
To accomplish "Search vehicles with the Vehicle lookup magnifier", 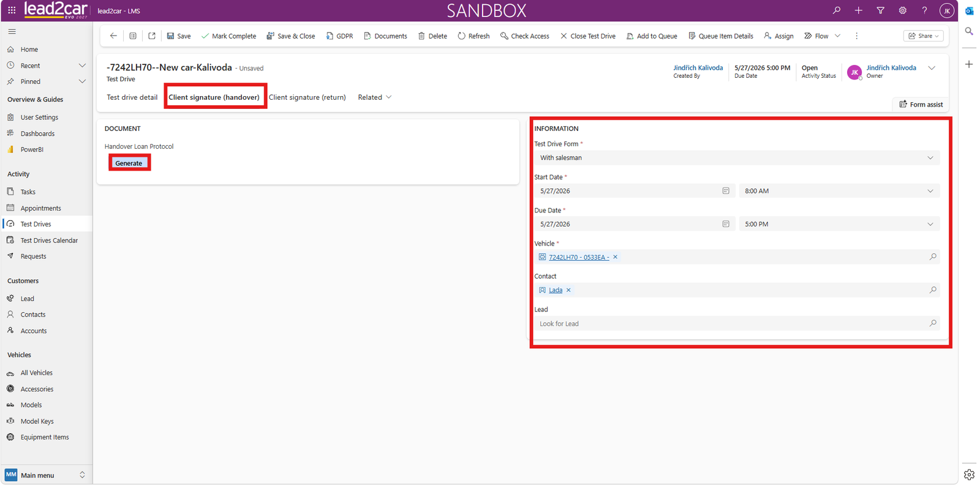I will point(933,257).
